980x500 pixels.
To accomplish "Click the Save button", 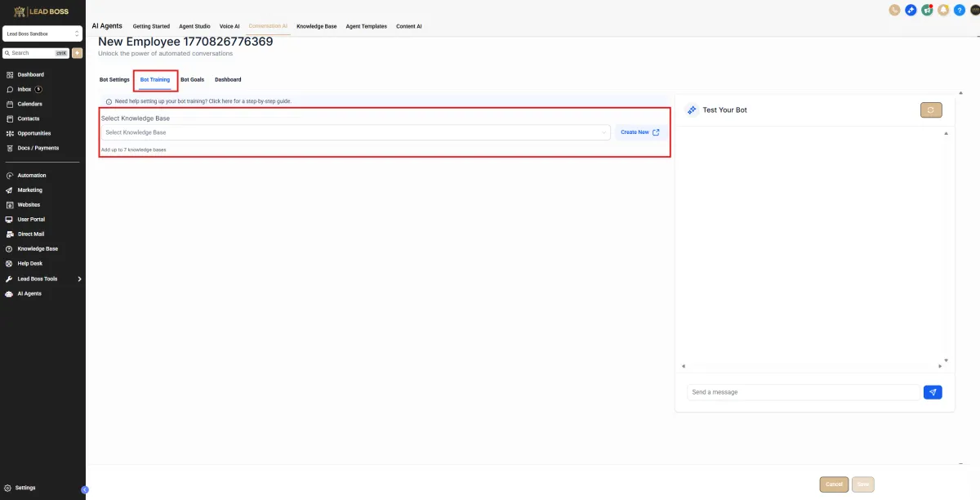I will point(862,484).
